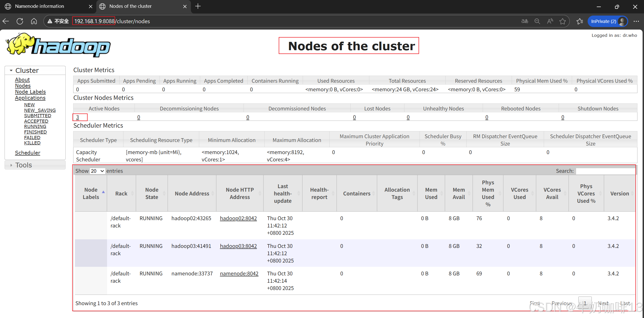Click the browser back arrow icon

(x=6, y=21)
